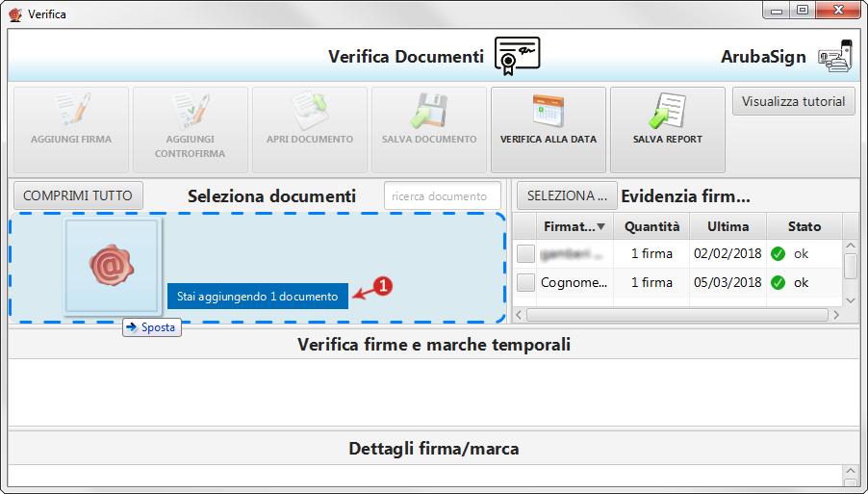Screen dimensions: 868x494
Task: Click the ArubaSign smart card reader icon
Action: 835,57
